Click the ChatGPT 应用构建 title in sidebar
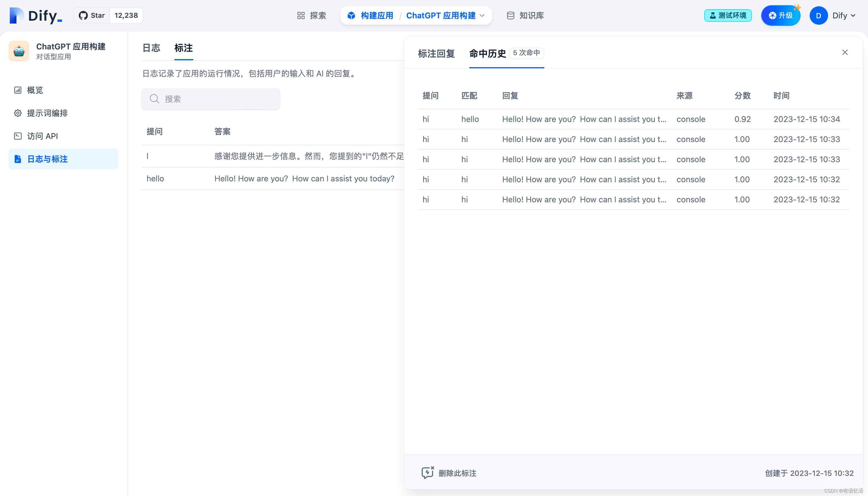This screenshot has width=868, height=496. click(71, 46)
